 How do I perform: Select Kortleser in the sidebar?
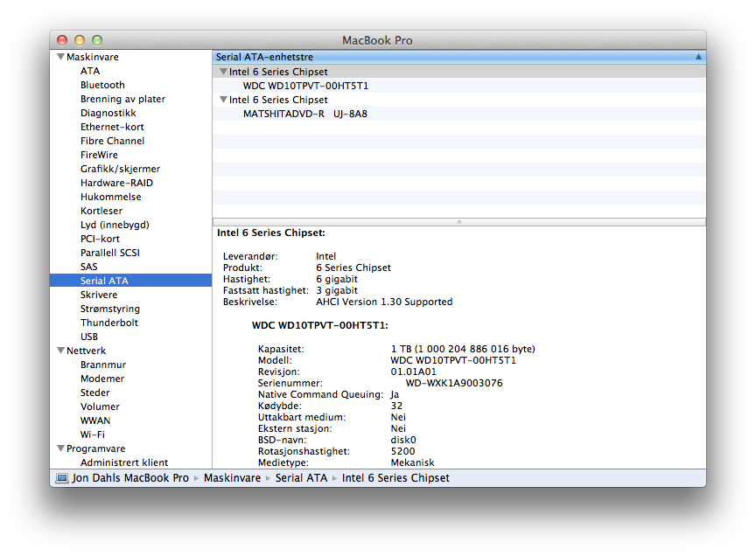(x=101, y=211)
